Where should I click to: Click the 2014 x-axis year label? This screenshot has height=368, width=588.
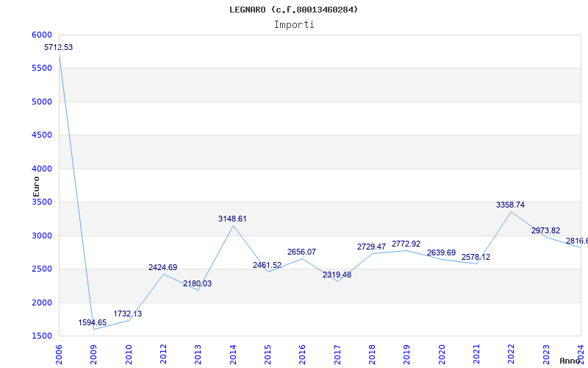tap(233, 355)
